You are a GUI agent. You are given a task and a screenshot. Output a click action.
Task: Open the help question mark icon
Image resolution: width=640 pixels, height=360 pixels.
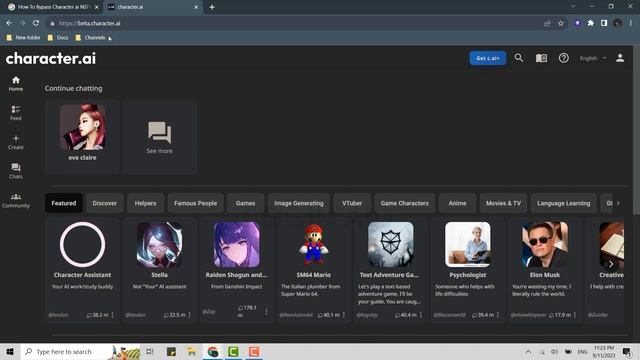[x=564, y=58]
